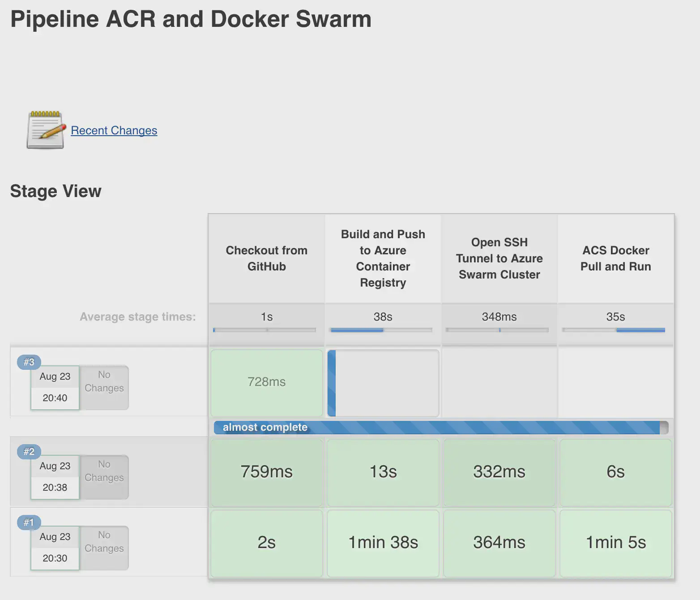Open the 1min 38s stage cell
This screenshot has height=600, width=700.
coord(383,543)
